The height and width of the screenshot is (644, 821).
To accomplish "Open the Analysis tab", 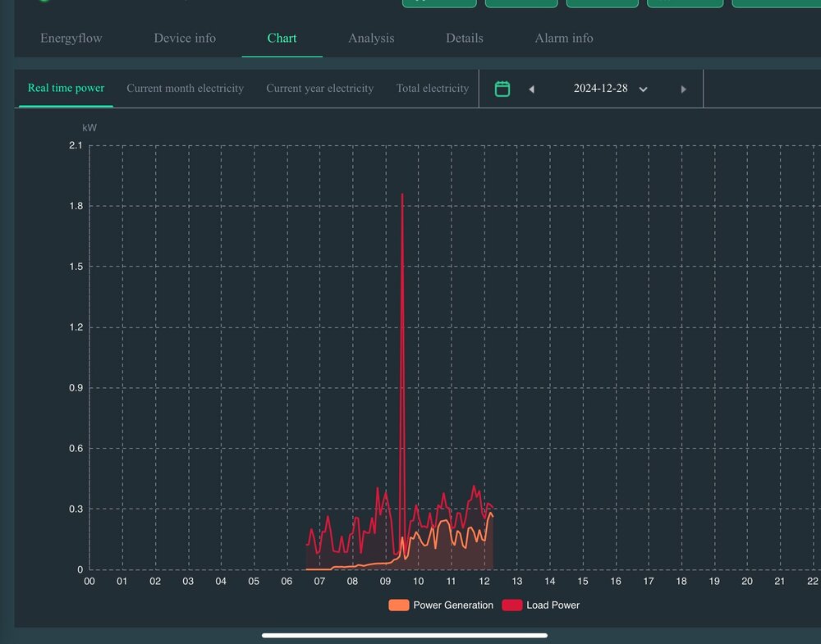I will pos(371,39).
